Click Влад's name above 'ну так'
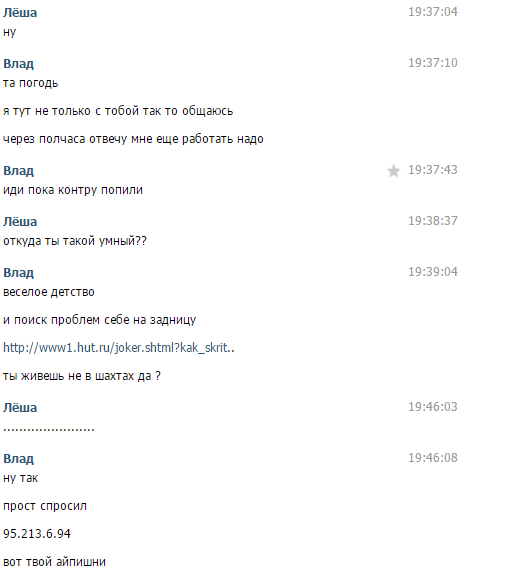 (18, 459)
